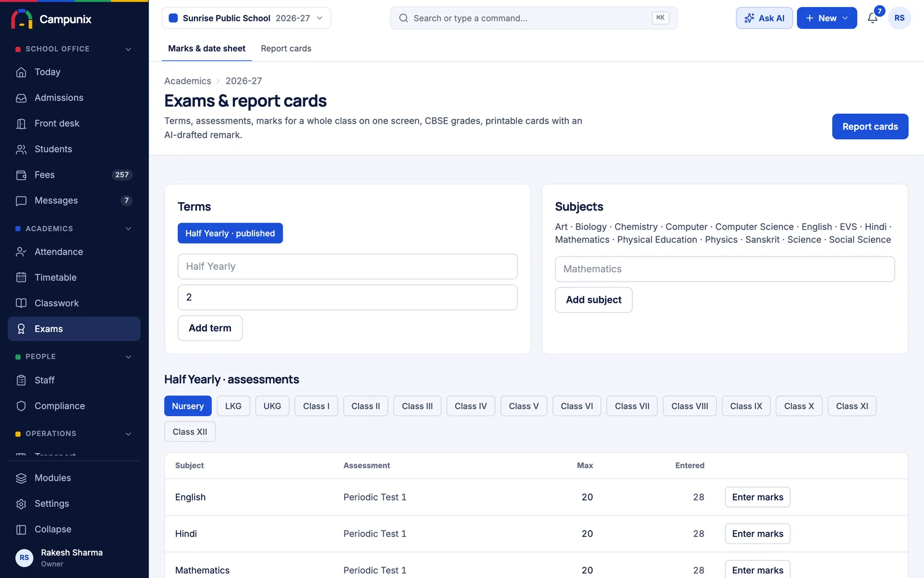Open the RS profile avatar in top bar
The width and height of the screenshot is (924, 578).
click(899, 18)
